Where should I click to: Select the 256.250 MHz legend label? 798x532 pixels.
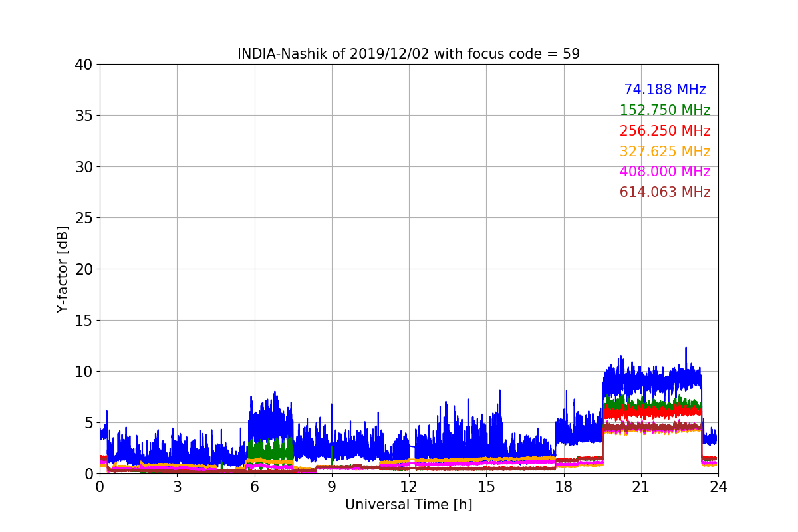click(664, 131)
